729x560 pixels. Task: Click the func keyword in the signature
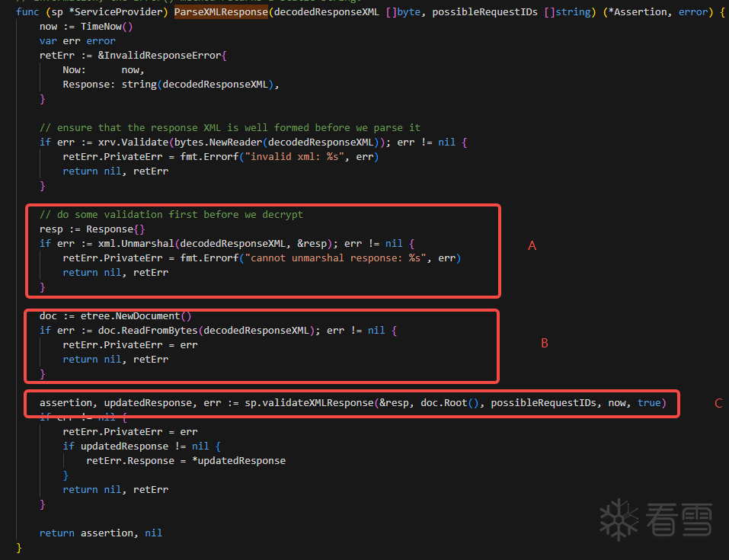[27, 12]
